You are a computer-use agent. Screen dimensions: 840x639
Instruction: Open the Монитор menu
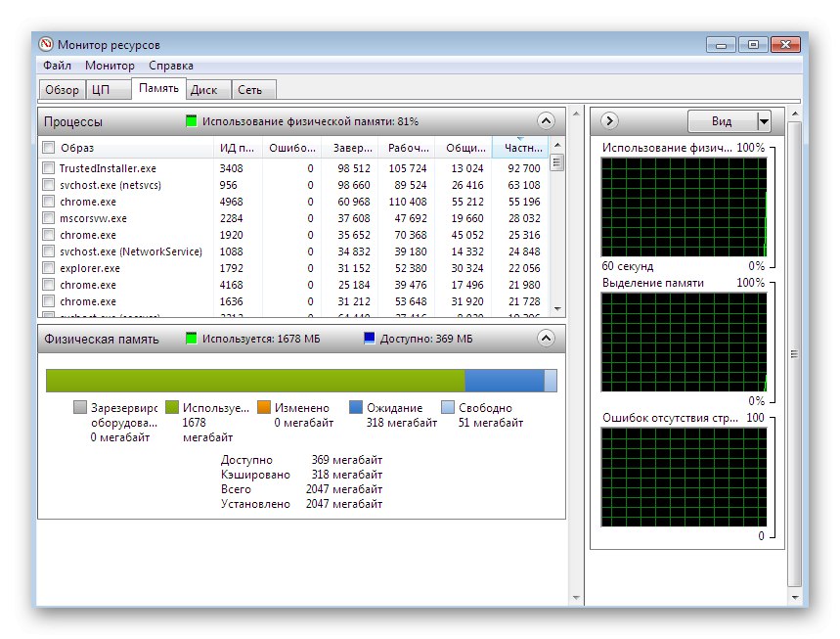(x=110, y=66)
